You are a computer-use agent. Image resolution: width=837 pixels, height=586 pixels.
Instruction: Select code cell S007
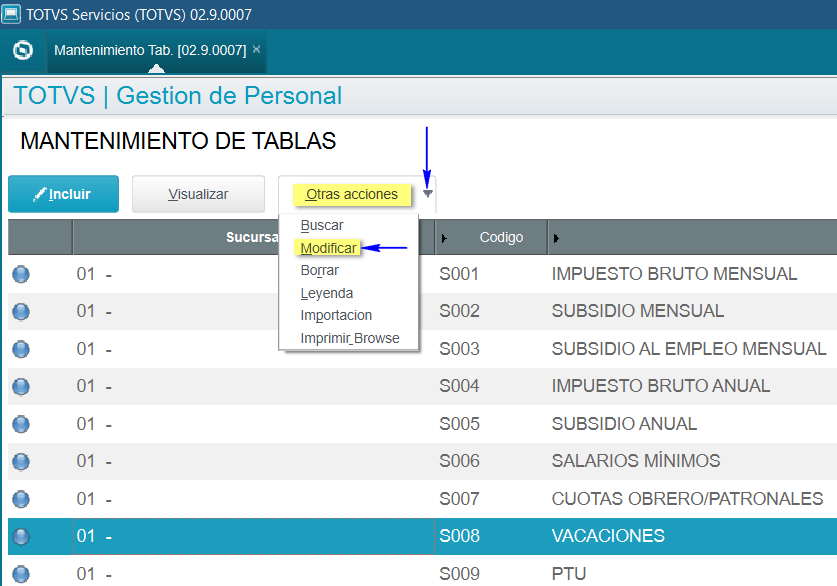coord(459,498)
